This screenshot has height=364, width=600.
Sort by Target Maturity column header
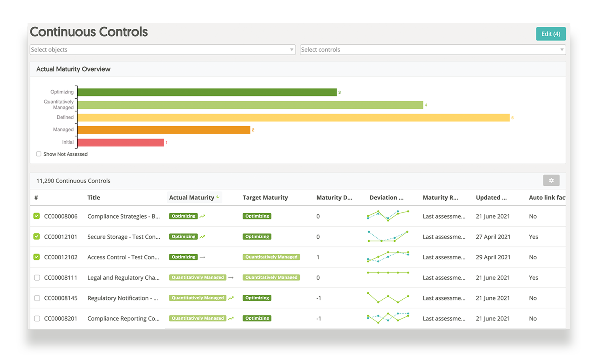click(x=265, y=197)
